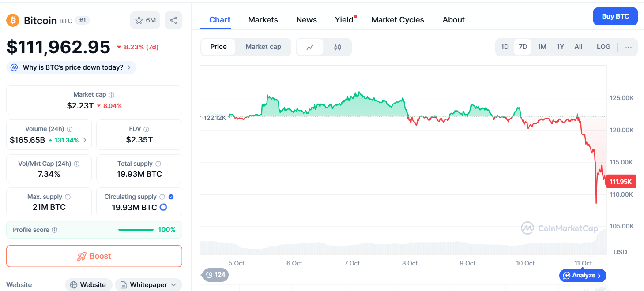Click the $165.65B volume value
Screen dimensions: 644x291
(x=27, y=140)
